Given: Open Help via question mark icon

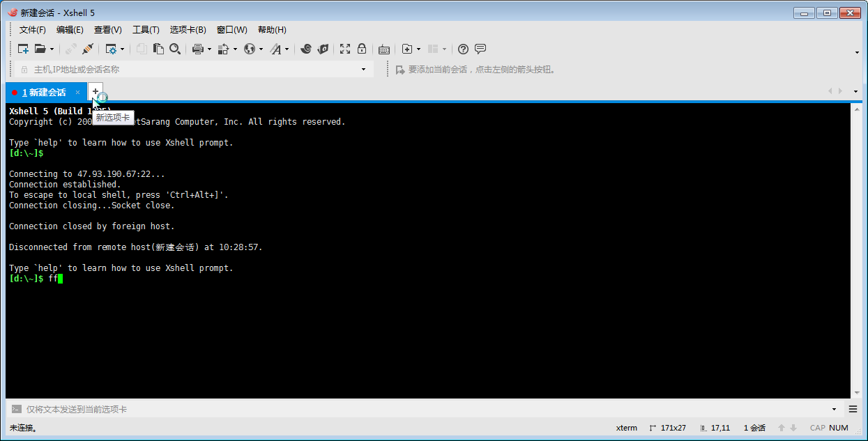Looking at the screenshot, I should pyautogui.click(x=463, y=49).
